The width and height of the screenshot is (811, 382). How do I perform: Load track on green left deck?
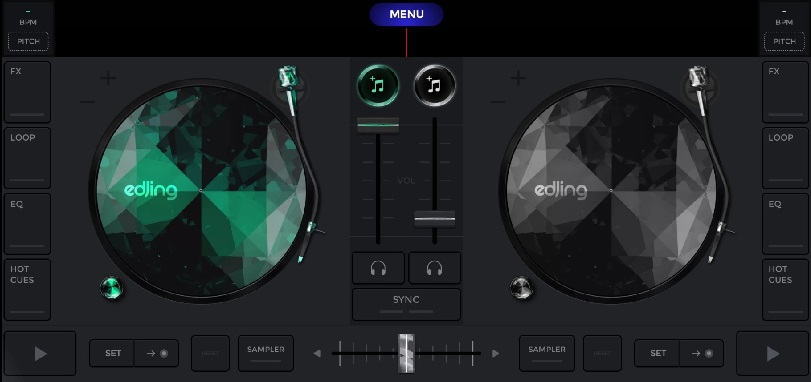coord(378,85)
